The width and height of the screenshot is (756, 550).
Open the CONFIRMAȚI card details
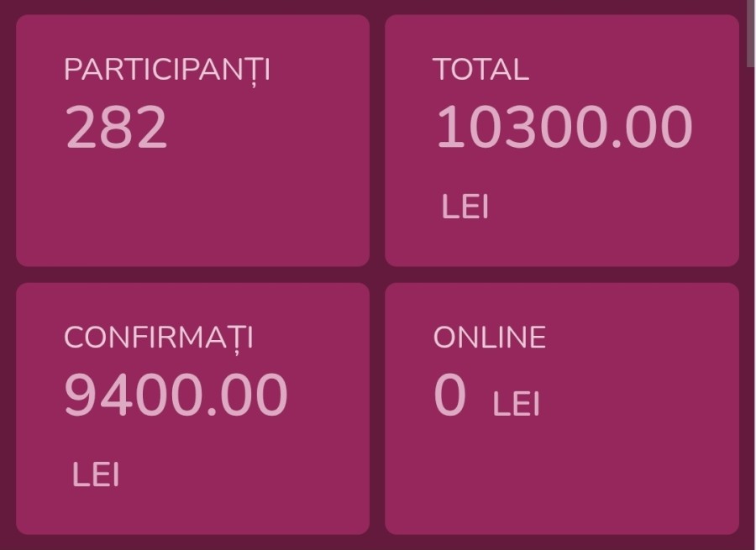point(192,407)
